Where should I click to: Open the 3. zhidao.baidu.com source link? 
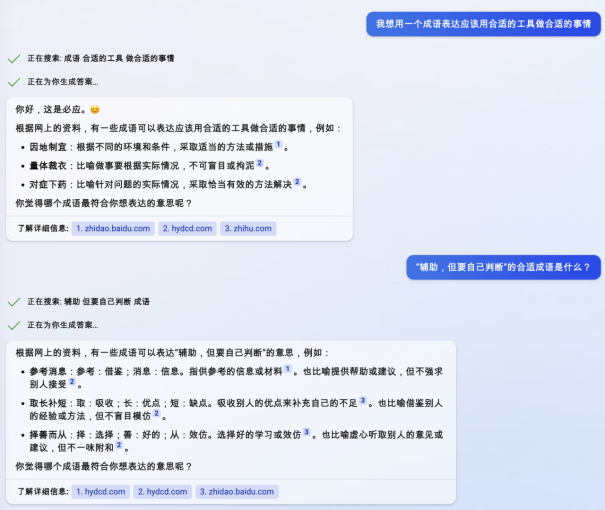click(237, 491)
